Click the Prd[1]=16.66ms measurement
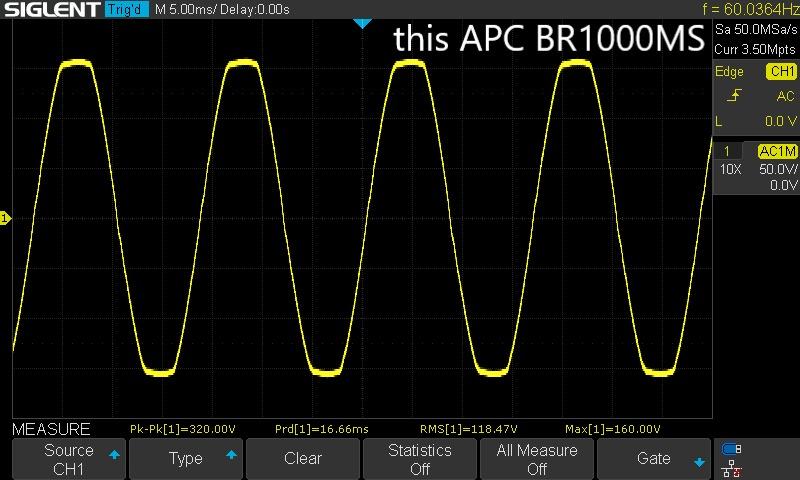Screen dimensions: 800x480 pos(321,430)
